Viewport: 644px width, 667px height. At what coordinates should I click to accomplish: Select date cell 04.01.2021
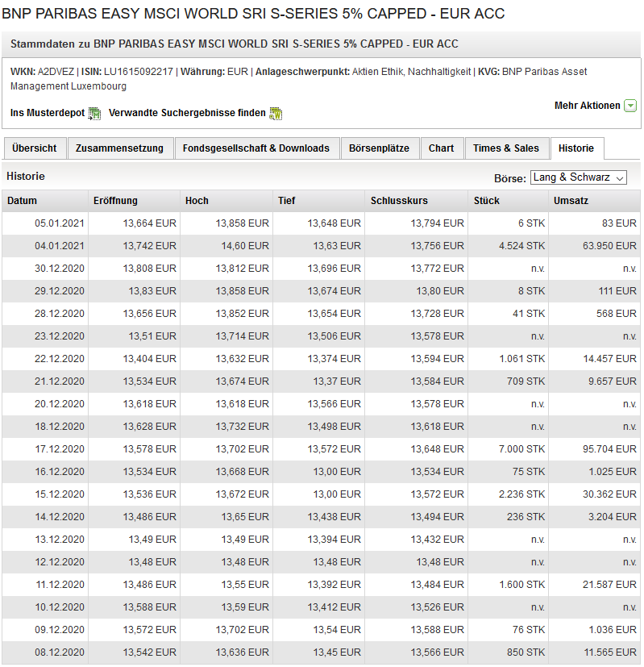coord(60,246)
